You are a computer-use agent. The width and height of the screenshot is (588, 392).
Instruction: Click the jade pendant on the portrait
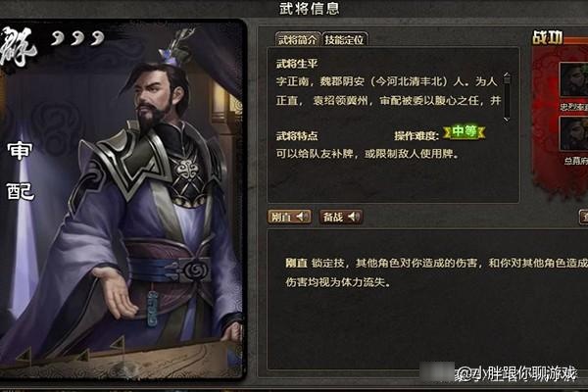point(152,308)
